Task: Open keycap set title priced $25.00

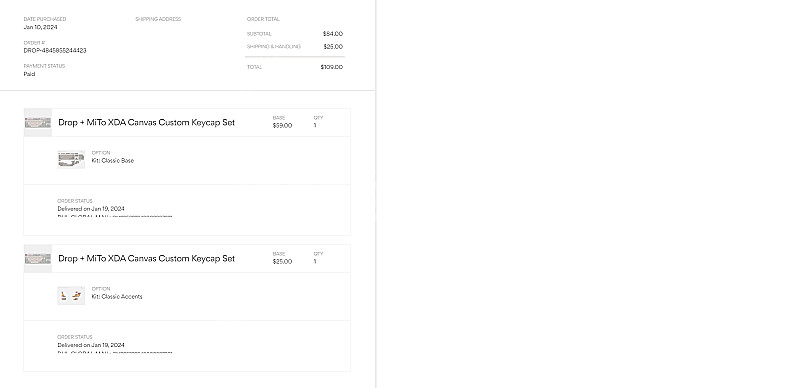Action: 146,258
